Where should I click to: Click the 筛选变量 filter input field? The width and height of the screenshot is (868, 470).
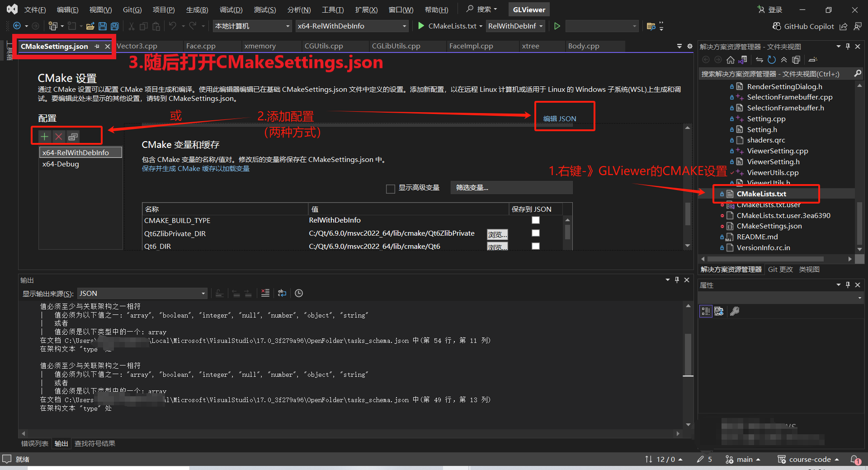(x=511, y=188)
